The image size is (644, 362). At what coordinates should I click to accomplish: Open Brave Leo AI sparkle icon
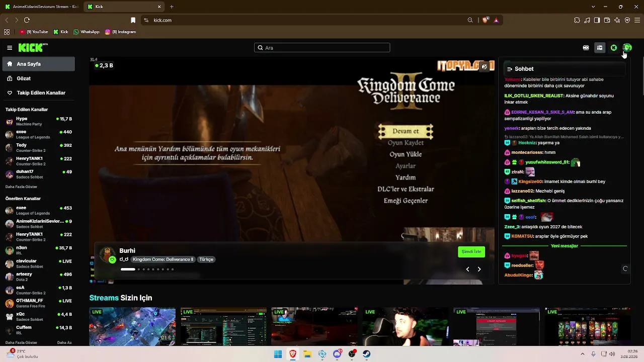pyautogui.click(x=617, y=20)
